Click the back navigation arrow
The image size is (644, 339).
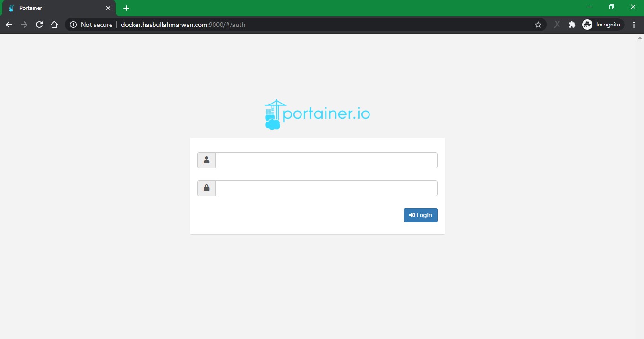9,24
